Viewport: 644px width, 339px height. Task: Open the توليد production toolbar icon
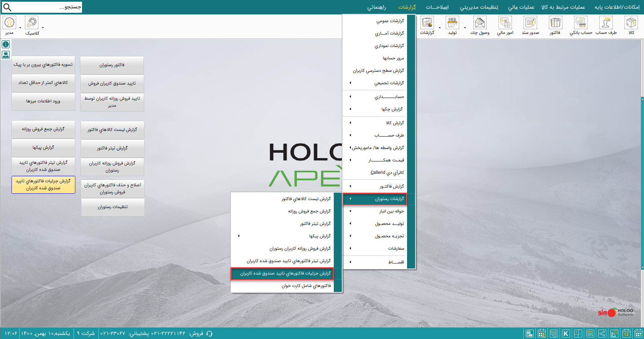[x=452, y=26]
